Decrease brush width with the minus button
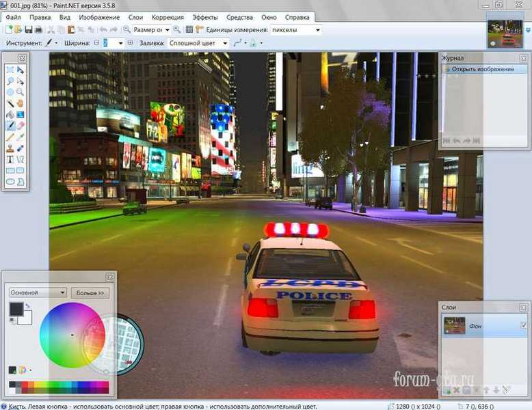 point(96,43)
